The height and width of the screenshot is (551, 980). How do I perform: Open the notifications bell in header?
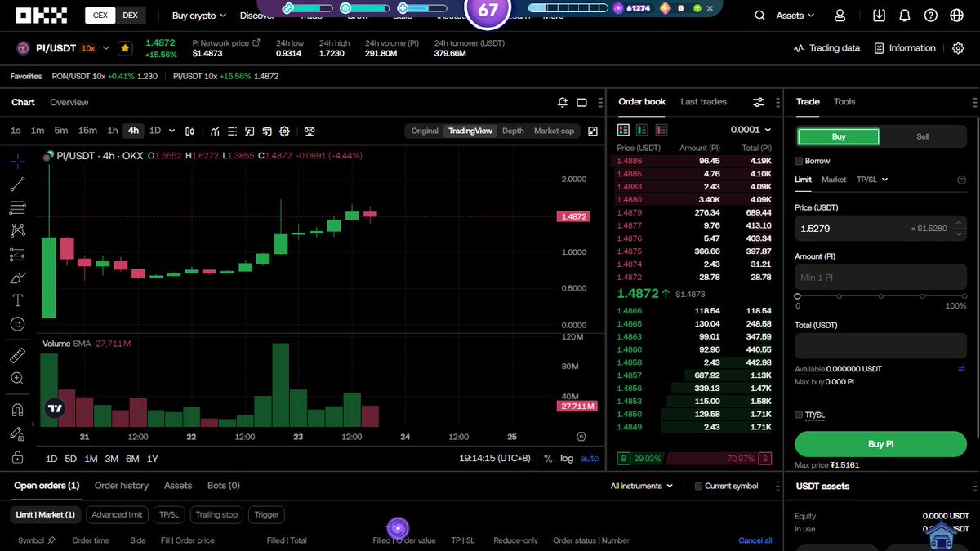coord(905,16)
